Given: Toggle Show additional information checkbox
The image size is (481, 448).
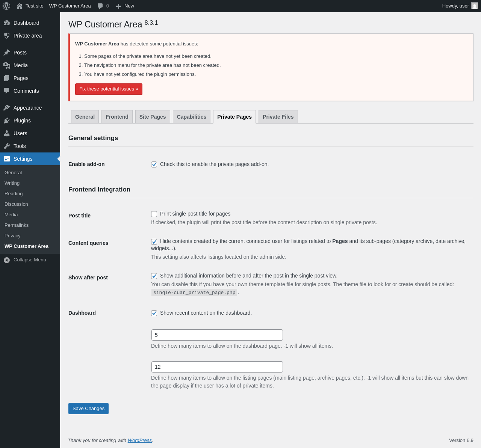Looking at the screenshot, I should pyautogui.click(x=154, y=276).
